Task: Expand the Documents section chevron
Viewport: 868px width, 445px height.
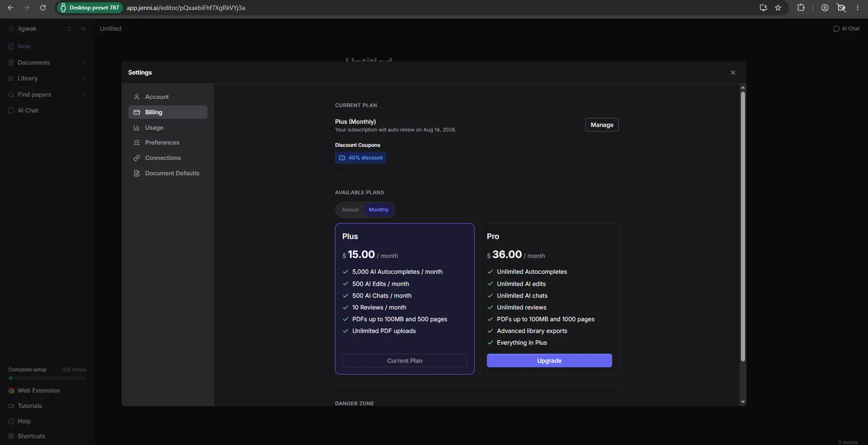Action: click(x=84, y=62)
